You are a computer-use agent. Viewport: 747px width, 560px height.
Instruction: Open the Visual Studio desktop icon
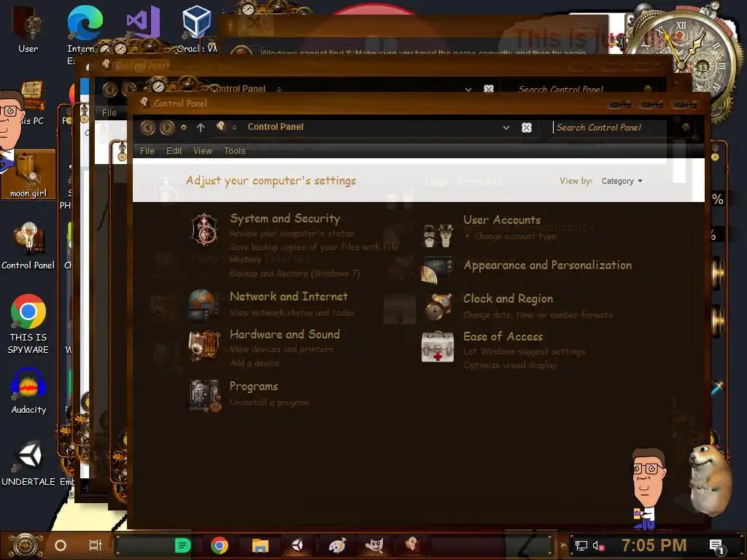pyautogui.click(x=143, y=23)
